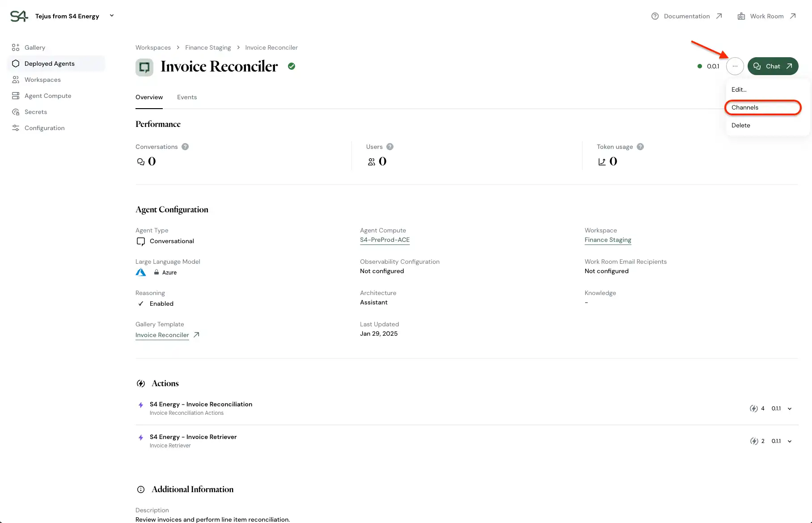The height and width of the screenshot is (523, 812).
Task: Click the S4 logo
Action: click(18, 16)
